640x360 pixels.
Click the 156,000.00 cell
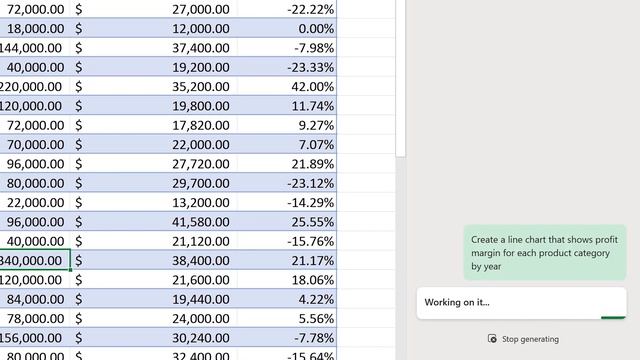pos(35,338)
